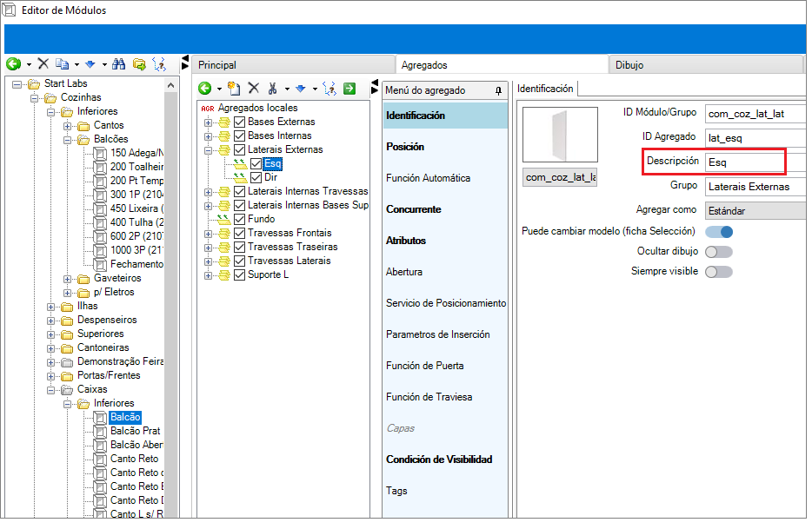Click the copy documents icon in module tree toolbar

click(62, 64)
